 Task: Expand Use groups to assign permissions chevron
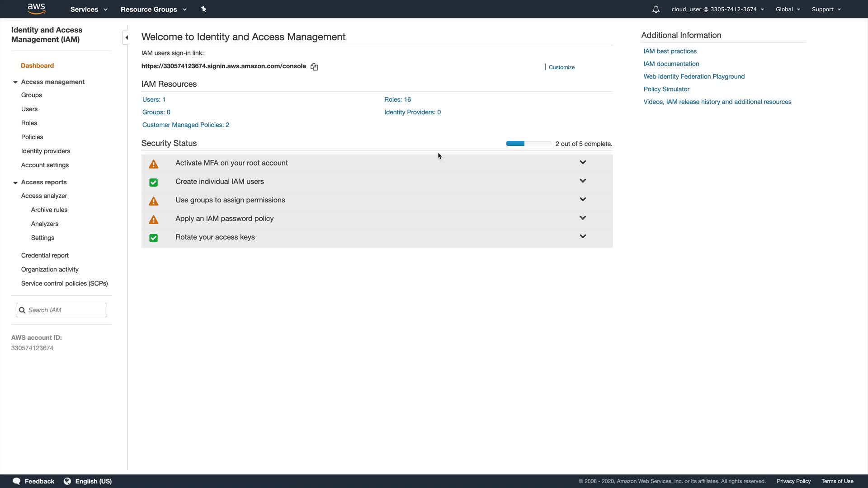pos(583,199)
